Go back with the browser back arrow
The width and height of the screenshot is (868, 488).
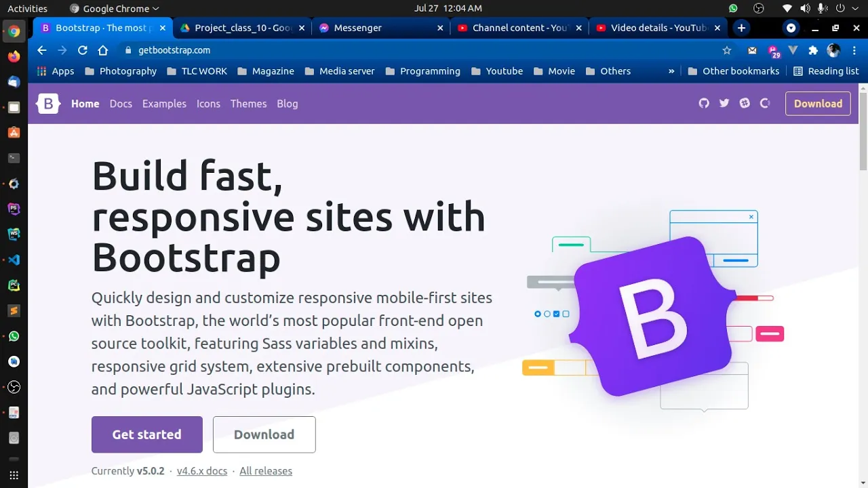click(x=42, y=50)
